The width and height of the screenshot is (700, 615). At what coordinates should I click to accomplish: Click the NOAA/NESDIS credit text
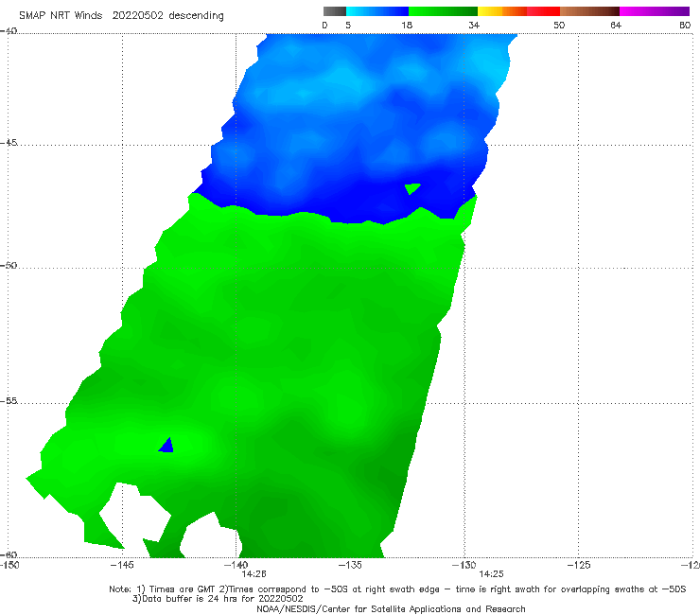click(391, 609)
